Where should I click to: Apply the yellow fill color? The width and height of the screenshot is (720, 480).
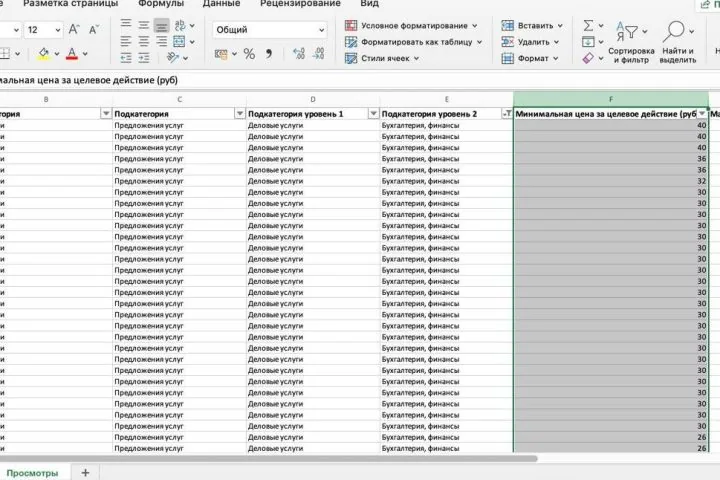[44, 54]
